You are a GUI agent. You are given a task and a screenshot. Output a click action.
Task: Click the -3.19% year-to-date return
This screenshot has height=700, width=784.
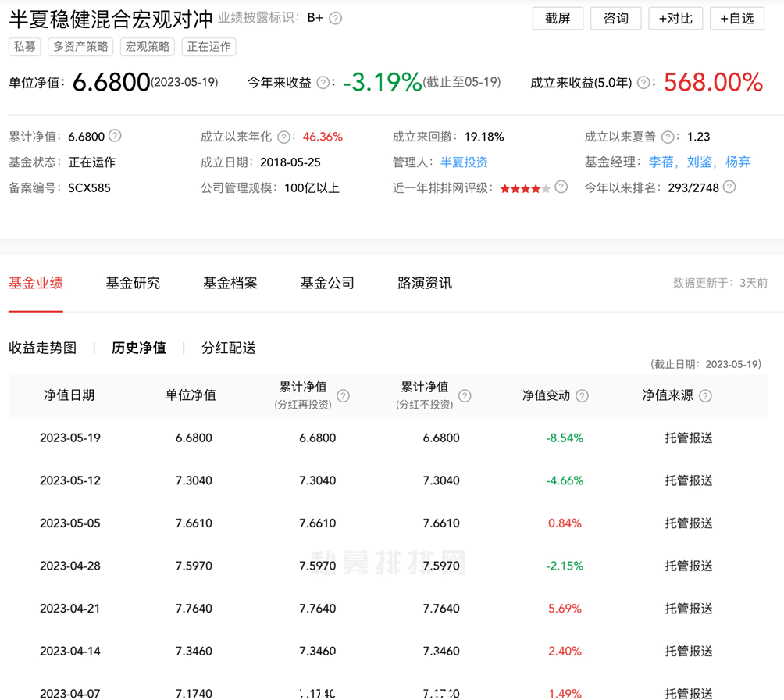(383, 82)
